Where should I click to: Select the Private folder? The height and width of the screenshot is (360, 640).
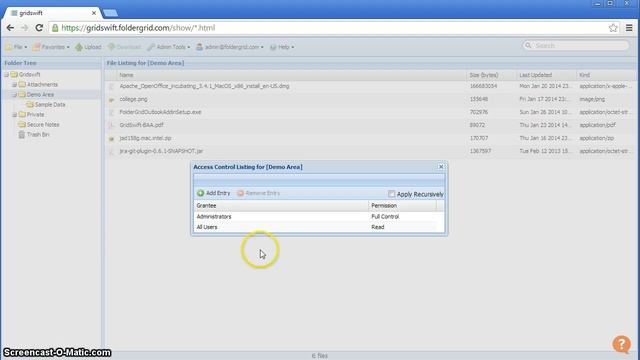coord(36,115)
